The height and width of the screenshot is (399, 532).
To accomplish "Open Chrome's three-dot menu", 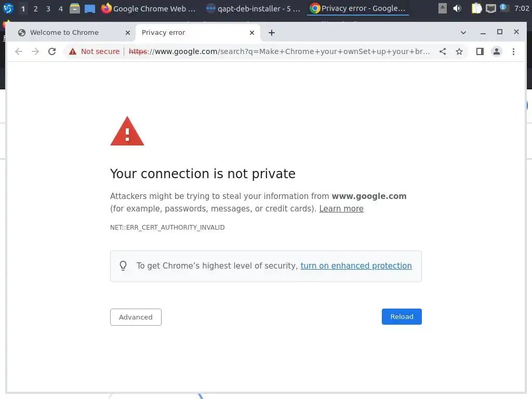I will 513,51.
